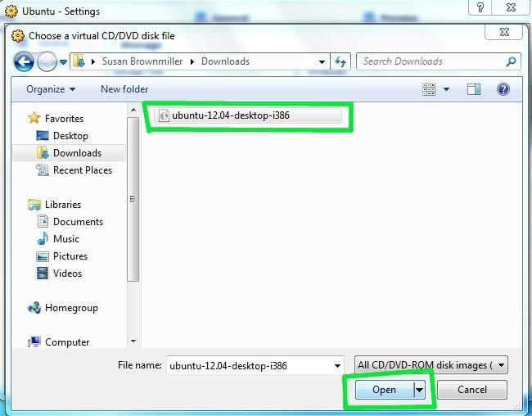Click the gear icon in dialog title
Viewport: 532px width, 416px height.
pyautogui.click(x=17, y=36)
